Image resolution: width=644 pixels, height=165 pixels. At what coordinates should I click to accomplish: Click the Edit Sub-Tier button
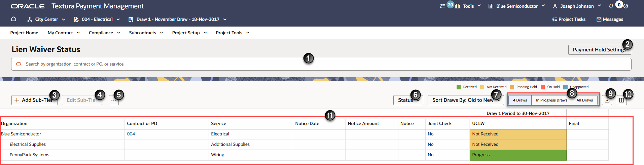coord(82,100)
